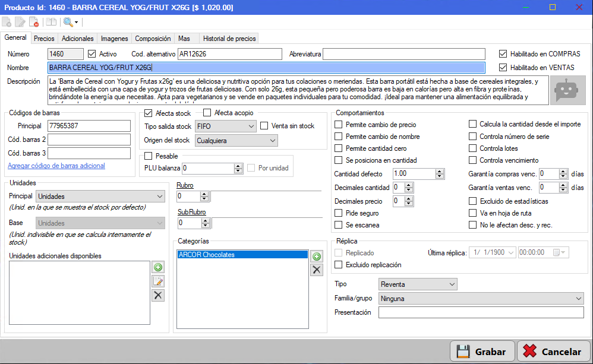Check Controla vencimiento
593x364 pixels.
click(472, 160)
